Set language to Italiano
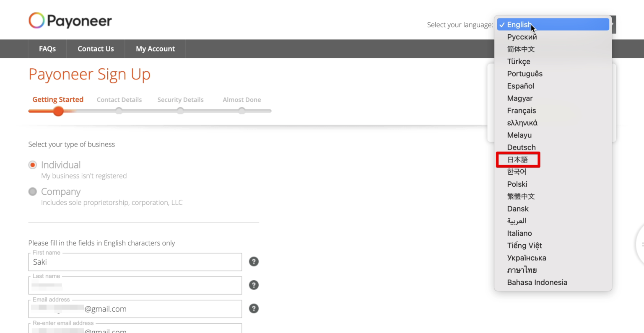 click(553, 233)
